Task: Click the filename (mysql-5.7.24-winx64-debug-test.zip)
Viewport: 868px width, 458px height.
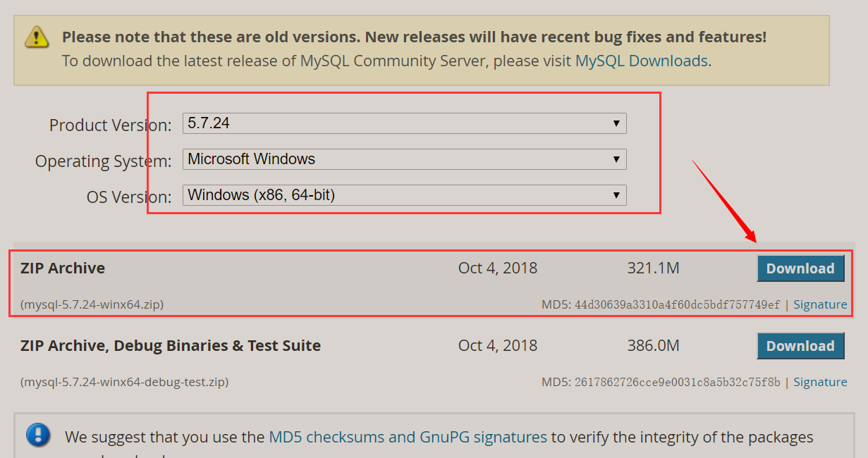Action: click(125, 383)
